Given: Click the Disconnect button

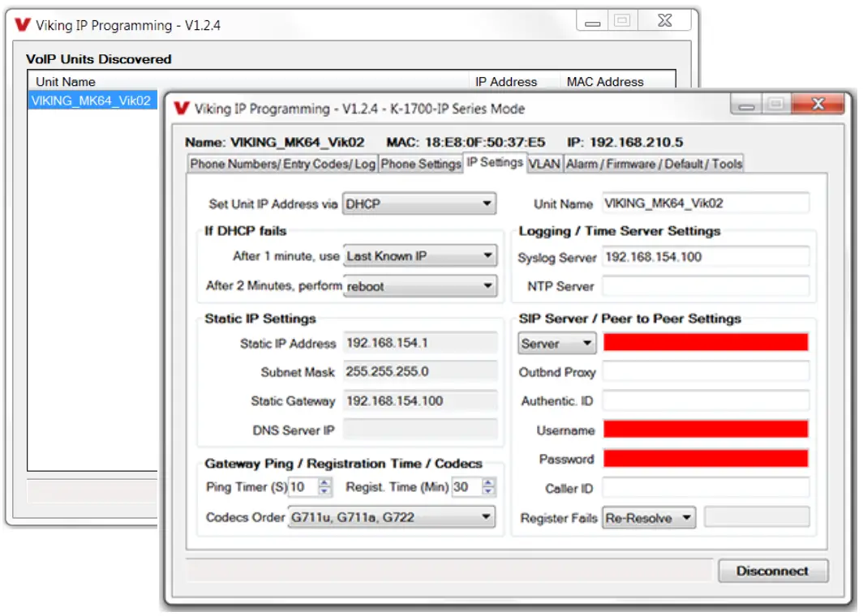Looking at the screenshot, I should coord(773,571).
